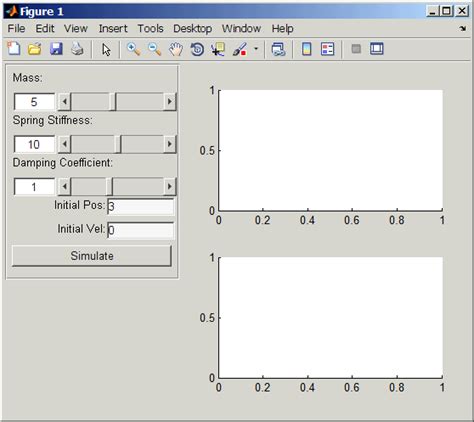This screenshot has width=474, height=422.
Task: Activate the Zoom Out magnifier tool
Action: coord(154,49)
